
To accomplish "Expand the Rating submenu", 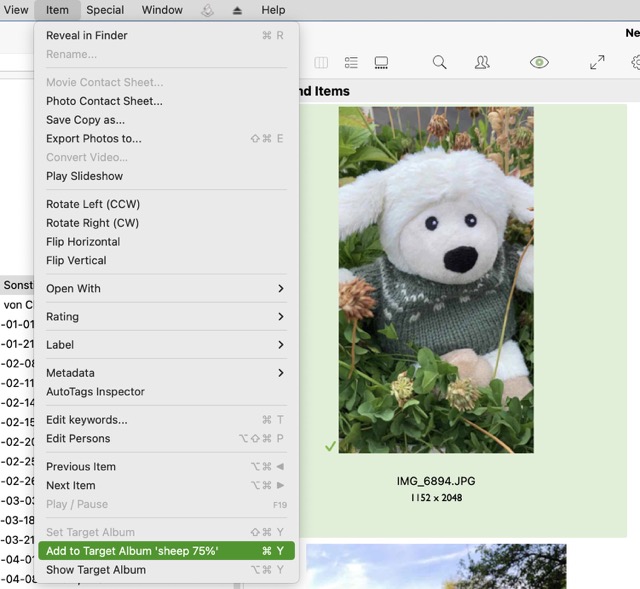I will [x=166, y=316].
